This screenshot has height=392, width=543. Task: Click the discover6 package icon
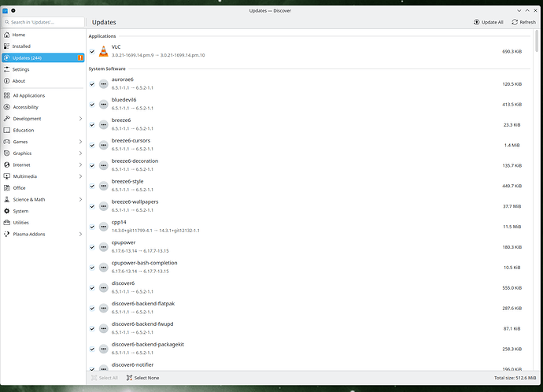(104, 288)
